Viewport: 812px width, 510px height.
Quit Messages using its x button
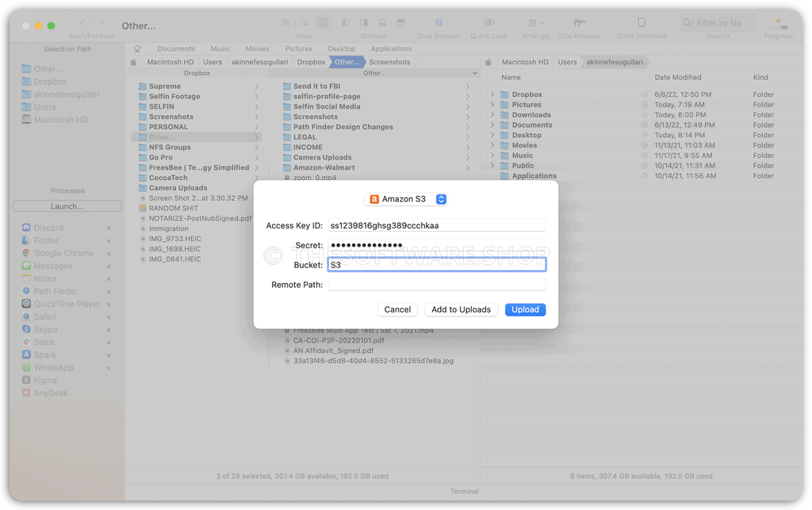pos(109,267)
